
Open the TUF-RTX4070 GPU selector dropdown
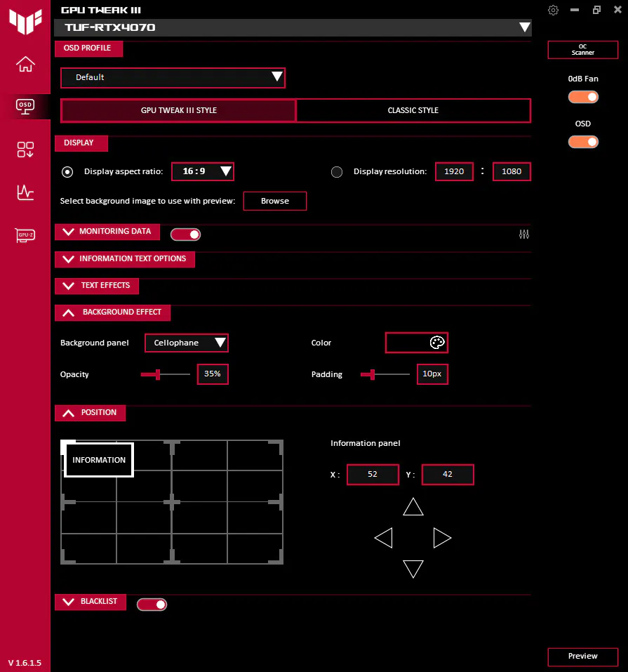point(293,27)
